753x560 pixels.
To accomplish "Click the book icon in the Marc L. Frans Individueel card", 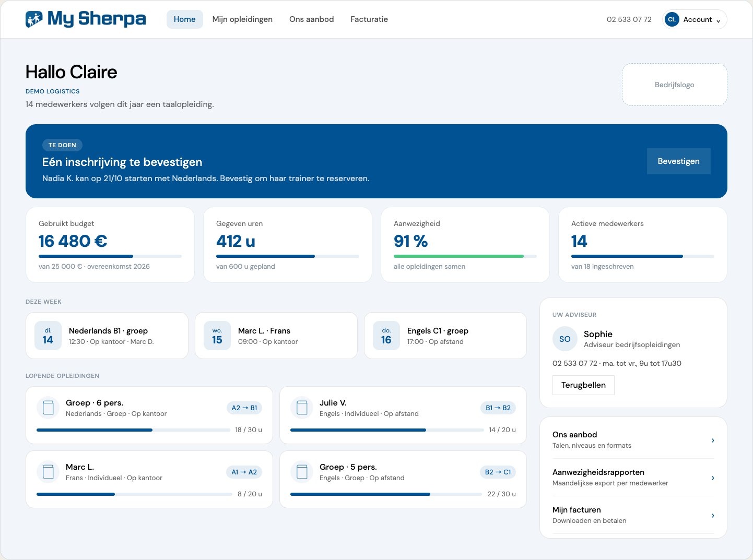I will (x=48, y=472).
